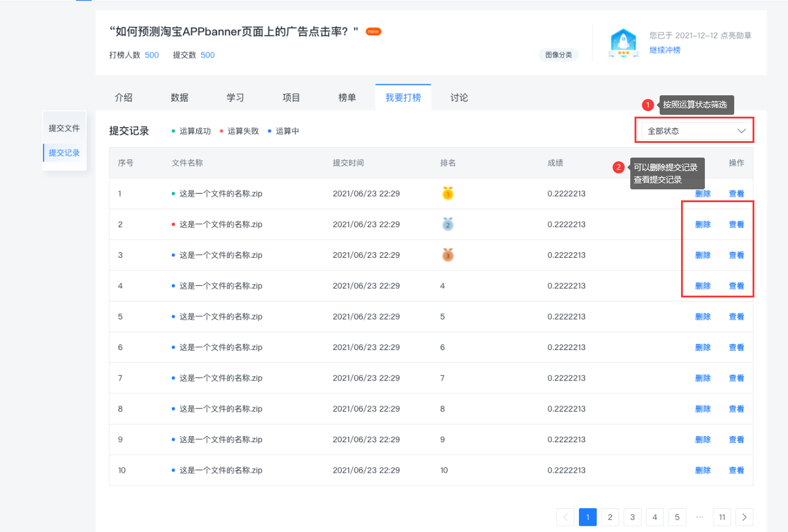Select 提交文件 in the side menu
Viewport: 788px width, 532px height.
click(x=64, y=128)
